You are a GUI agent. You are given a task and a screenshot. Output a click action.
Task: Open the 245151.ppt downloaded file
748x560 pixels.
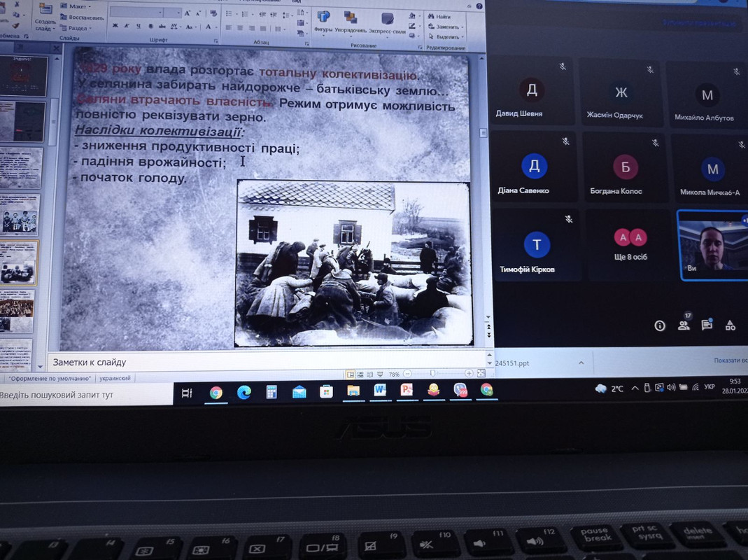tap(512, 363)
